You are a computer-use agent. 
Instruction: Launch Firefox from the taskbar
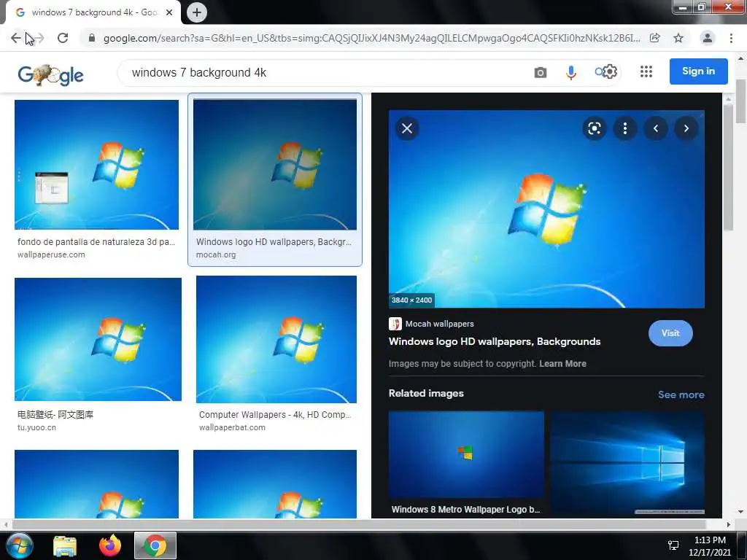110,545
